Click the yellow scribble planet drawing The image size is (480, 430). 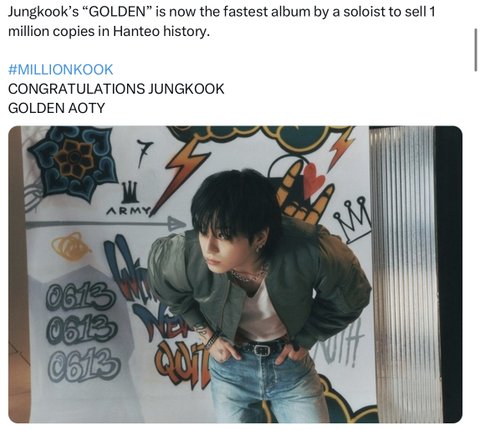pos(71,246)
